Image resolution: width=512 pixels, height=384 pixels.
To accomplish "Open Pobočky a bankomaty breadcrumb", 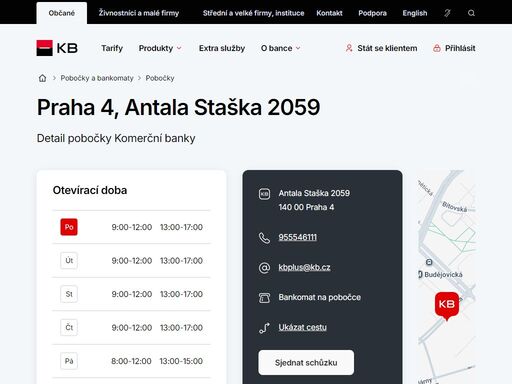I will pos(97,78).
